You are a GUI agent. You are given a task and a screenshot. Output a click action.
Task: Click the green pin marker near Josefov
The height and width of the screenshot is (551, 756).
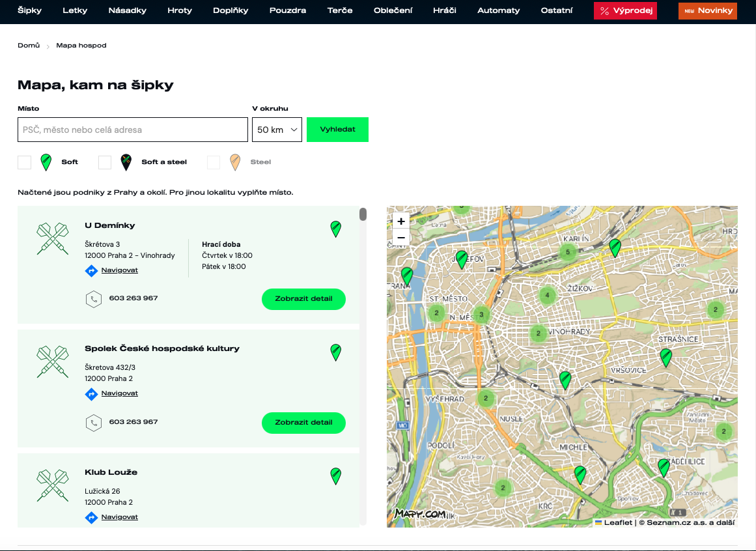click(x=462, y=259)
